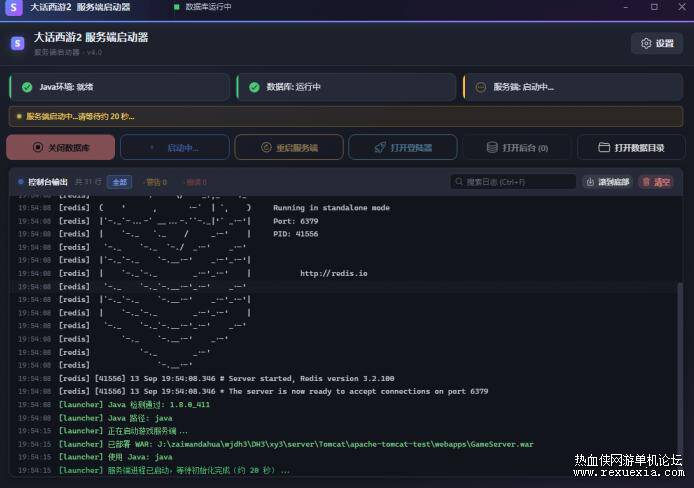Image resolution: width=694 pixels, height=488 pixels.
Task: Click the 数据库: 运行中 status card
Action: pos(347,87)
